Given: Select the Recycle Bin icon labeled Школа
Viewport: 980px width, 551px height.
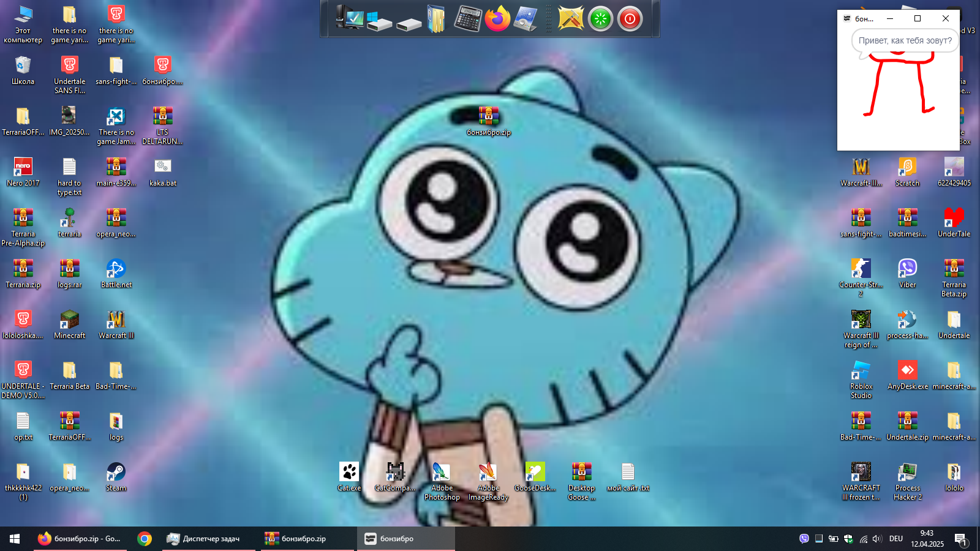Looking at the screenshot, I should (23, 70).
